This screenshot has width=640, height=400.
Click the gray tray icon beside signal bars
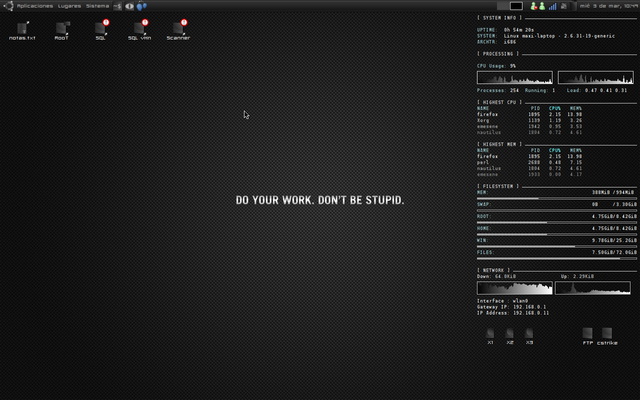click(x=564, y=6)
